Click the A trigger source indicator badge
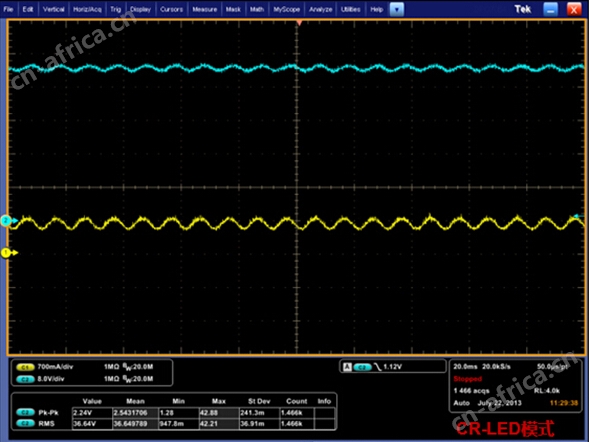 (x=347, y=367)
